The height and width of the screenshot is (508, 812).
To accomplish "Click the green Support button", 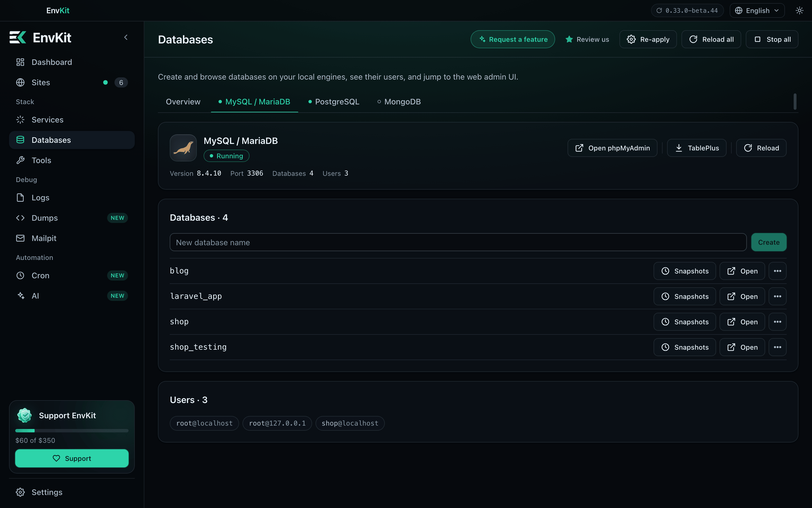I will pos(72,458).
